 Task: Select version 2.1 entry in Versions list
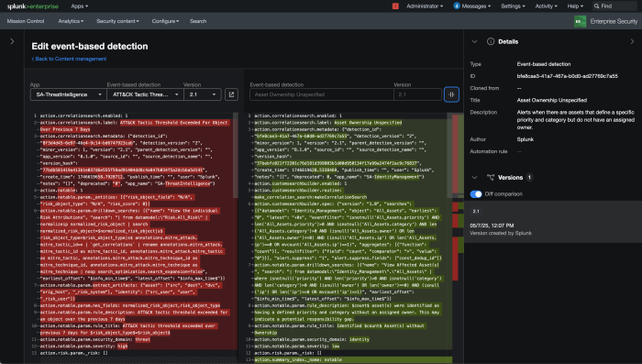(553, 222)
